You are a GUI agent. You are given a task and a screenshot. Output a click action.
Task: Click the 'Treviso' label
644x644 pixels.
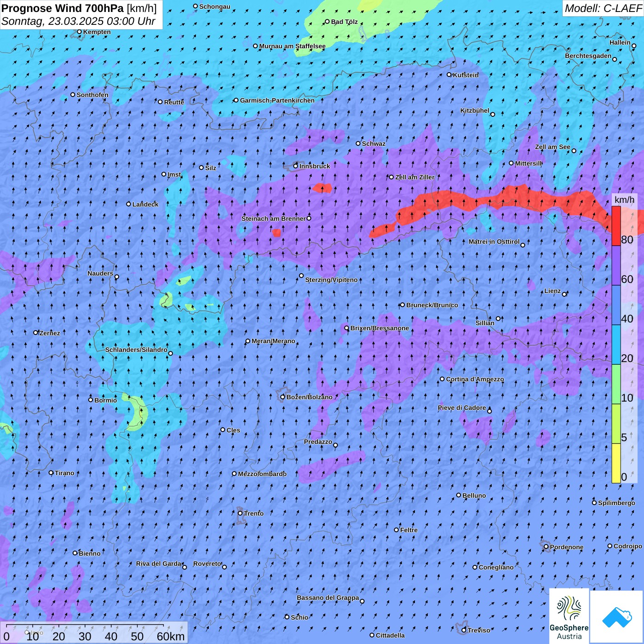click(479, 630)
